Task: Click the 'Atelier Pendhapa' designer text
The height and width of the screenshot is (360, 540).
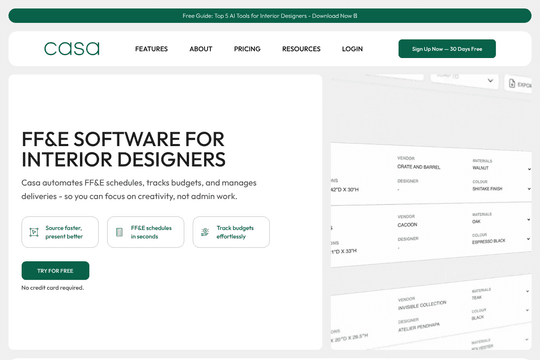Action: (x=419, y=327)
